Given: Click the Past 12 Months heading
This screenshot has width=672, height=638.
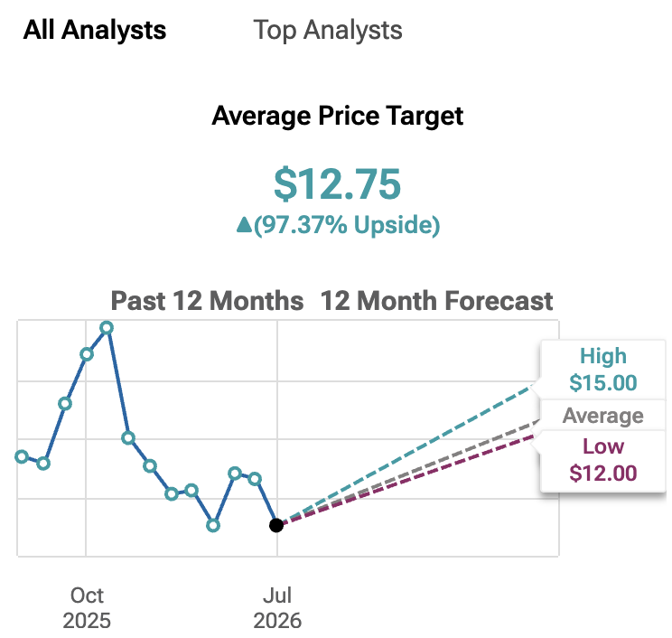Looking at the screenshot, I should [x=207, y=301].
